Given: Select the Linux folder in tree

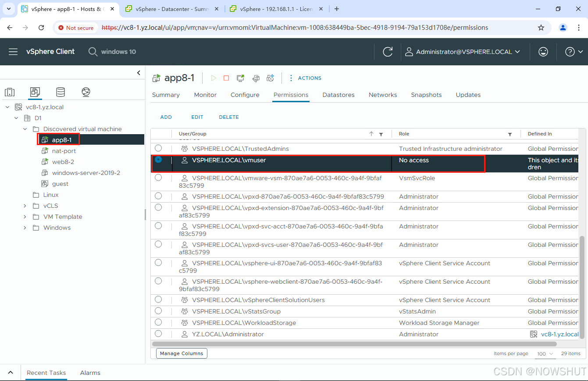Looking at the screenshot, I should click(x=51, y=195).
